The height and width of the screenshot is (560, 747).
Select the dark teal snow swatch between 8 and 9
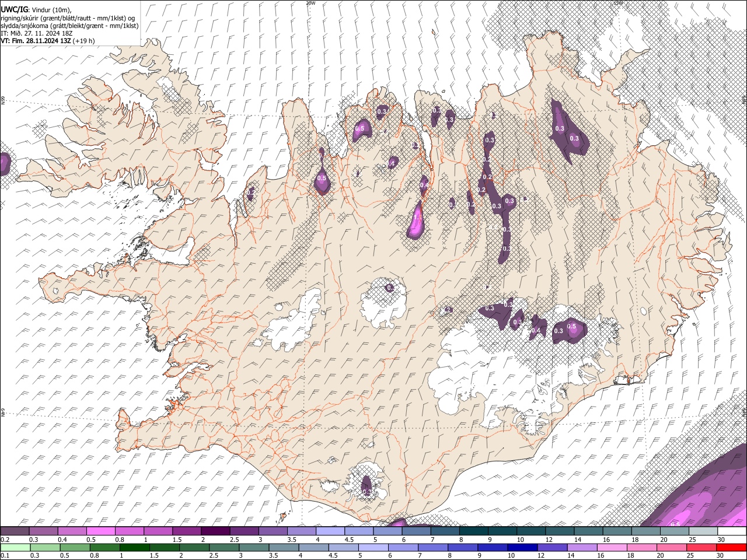pyautogui.click(x=473, y=531)
